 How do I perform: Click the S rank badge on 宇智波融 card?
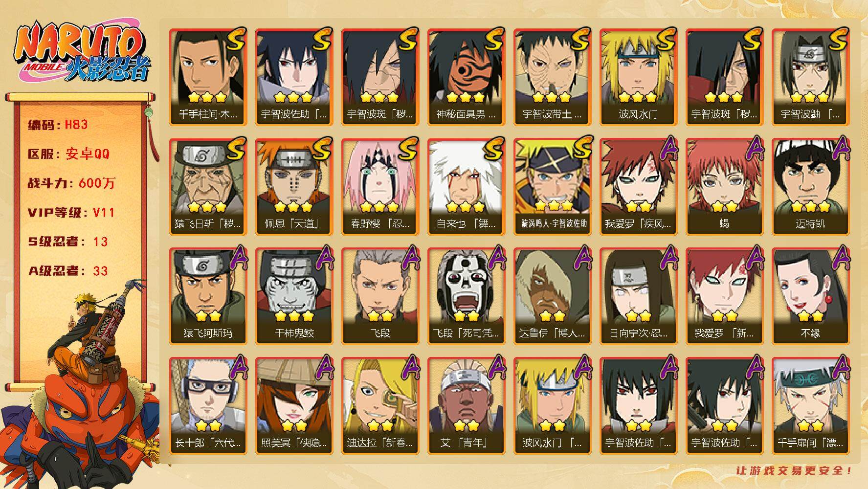(x=837, y=39)
